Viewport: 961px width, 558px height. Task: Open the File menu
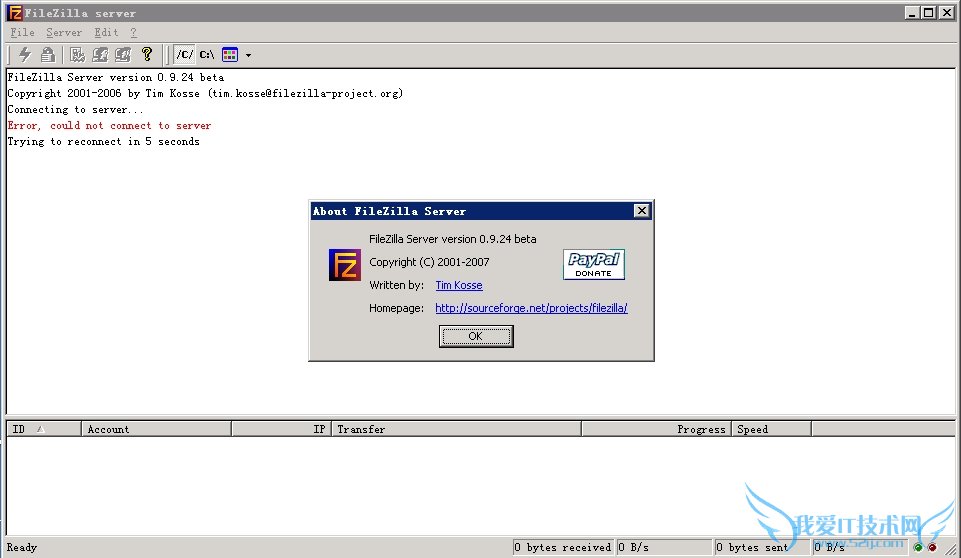tap(22, 32)
